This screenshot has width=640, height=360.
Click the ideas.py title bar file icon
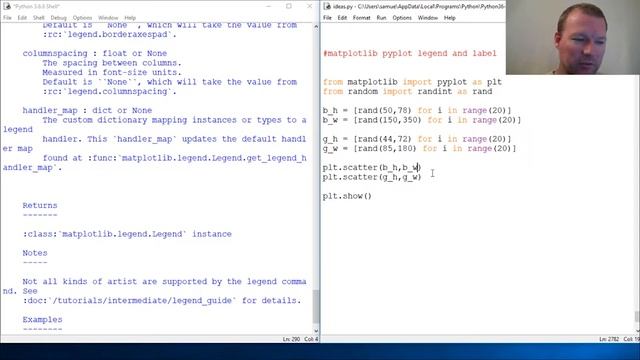pos(327,6)
